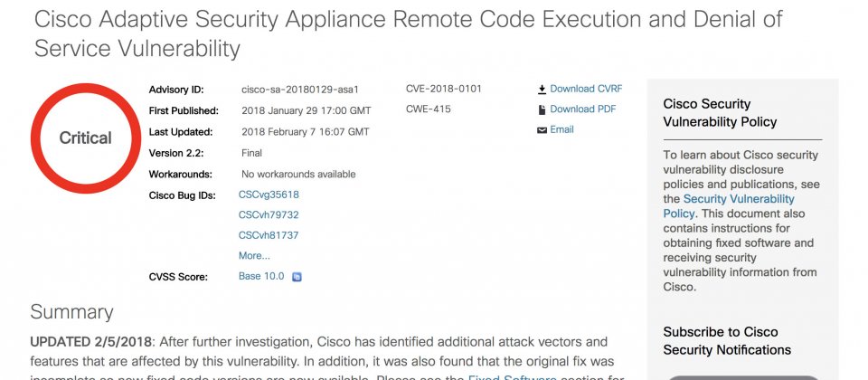Click the Fixed Software section link
This screenshot has width=868, height=380.
[512, 378]
